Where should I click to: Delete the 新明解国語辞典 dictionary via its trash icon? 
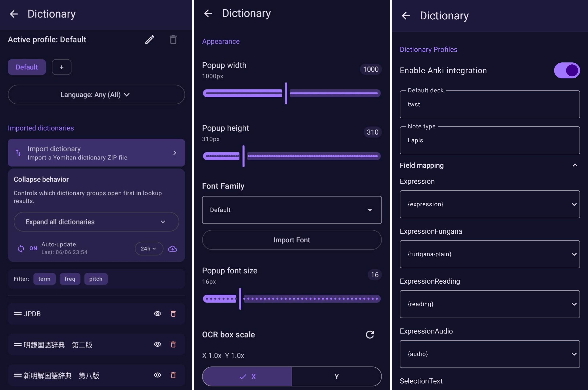pyautogui.click(x=173, y=375)
